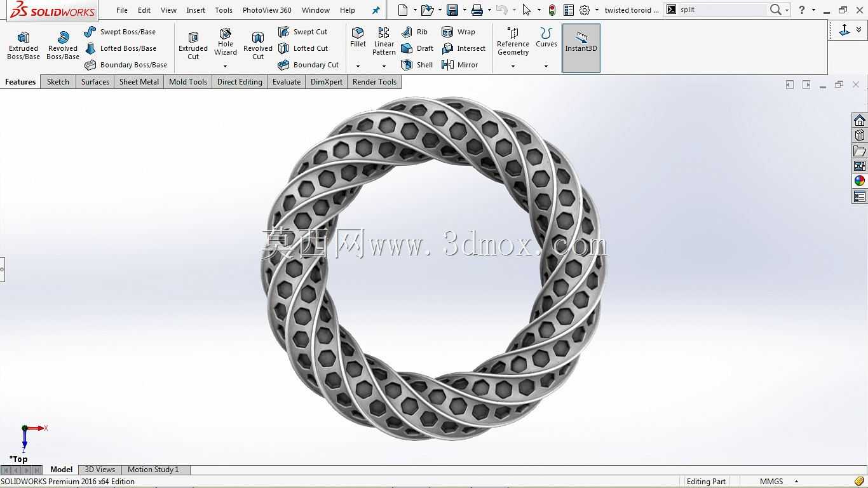868x488 pixels.
Task: Open the Save dropdown arrow
Action: tap(465, 10)
